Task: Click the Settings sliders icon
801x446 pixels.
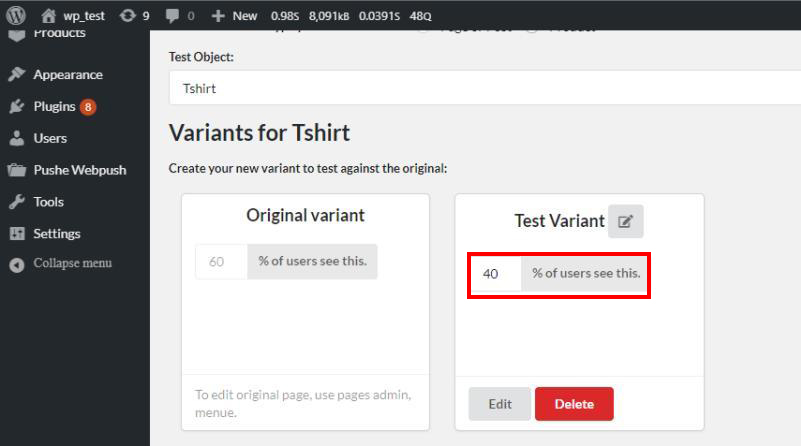Action: 17,233
